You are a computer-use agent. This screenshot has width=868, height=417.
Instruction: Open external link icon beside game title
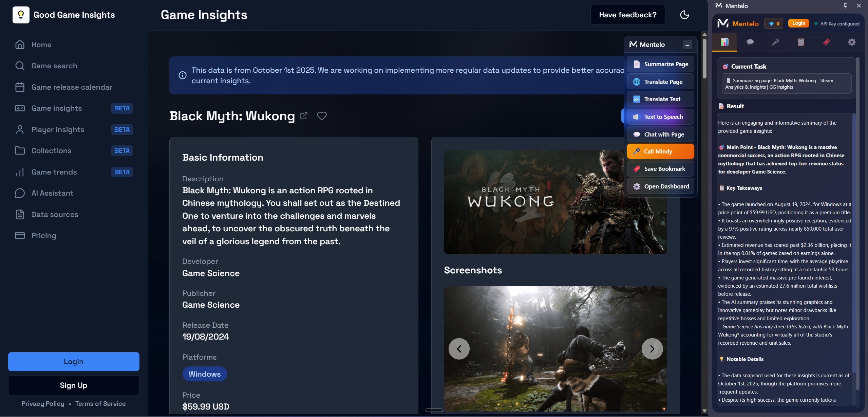[x=304, y=116]
